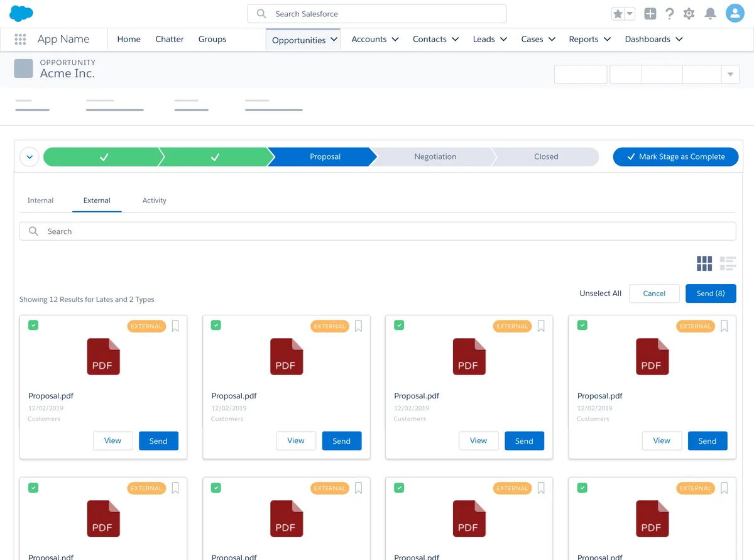Image resolution: width=754 pixels, height=560 pixels.
Task: Bookmark the second card in the bottom row
Action: 358,488
